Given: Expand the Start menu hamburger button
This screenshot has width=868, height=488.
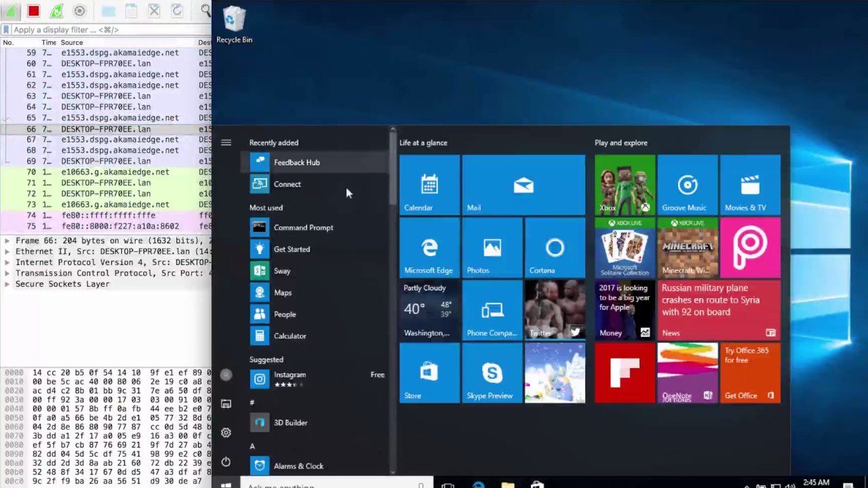Looking at the screenshot, I should tap(226, 142).
